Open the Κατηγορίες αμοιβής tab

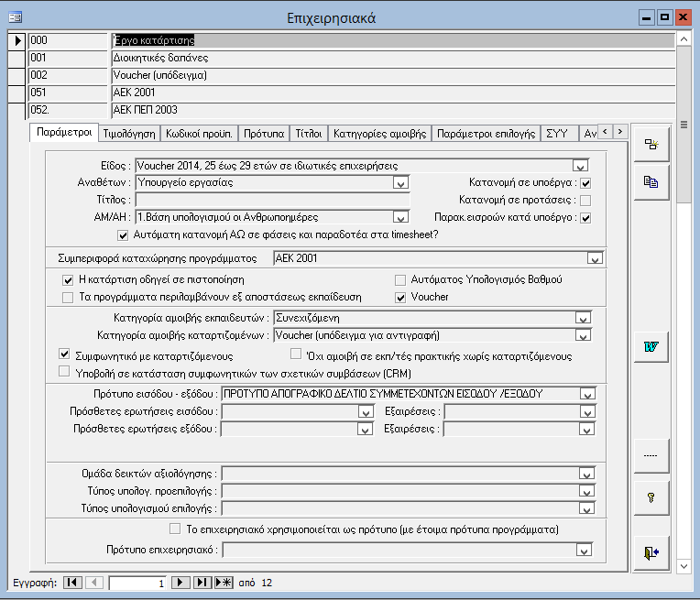tap(379, 133)
